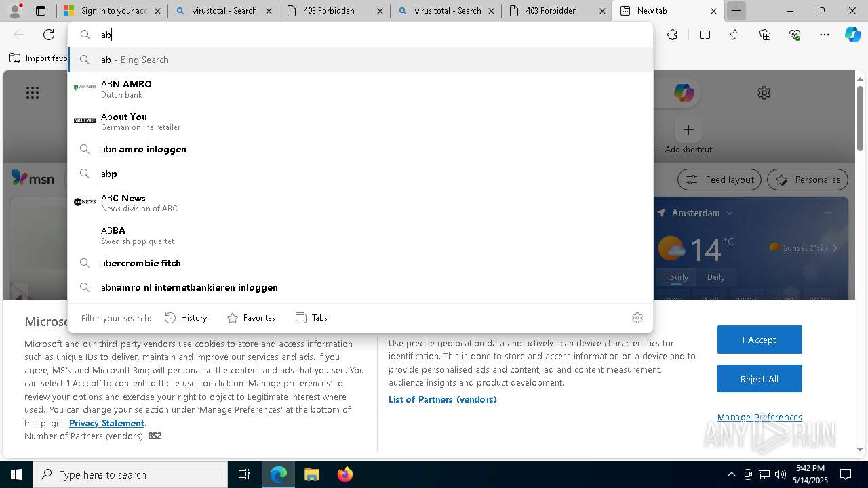This screenshot has height=488, width=868.
Task: Open the Privacy Statement link
Action: point(106,423)
